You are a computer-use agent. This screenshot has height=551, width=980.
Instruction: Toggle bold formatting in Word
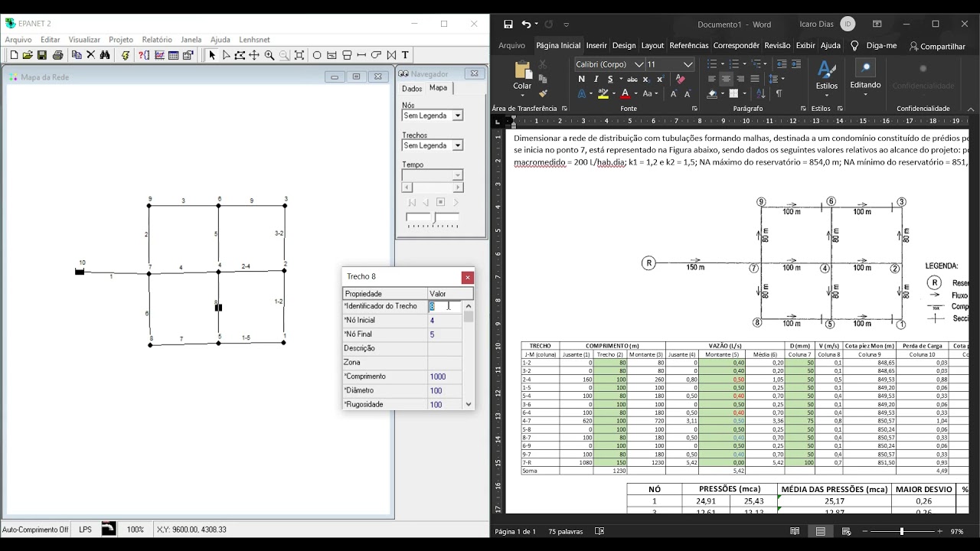point(582,79)
